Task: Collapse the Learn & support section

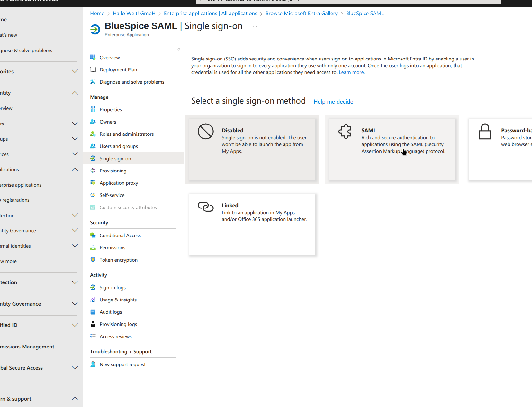Action: tap(75, 399)
